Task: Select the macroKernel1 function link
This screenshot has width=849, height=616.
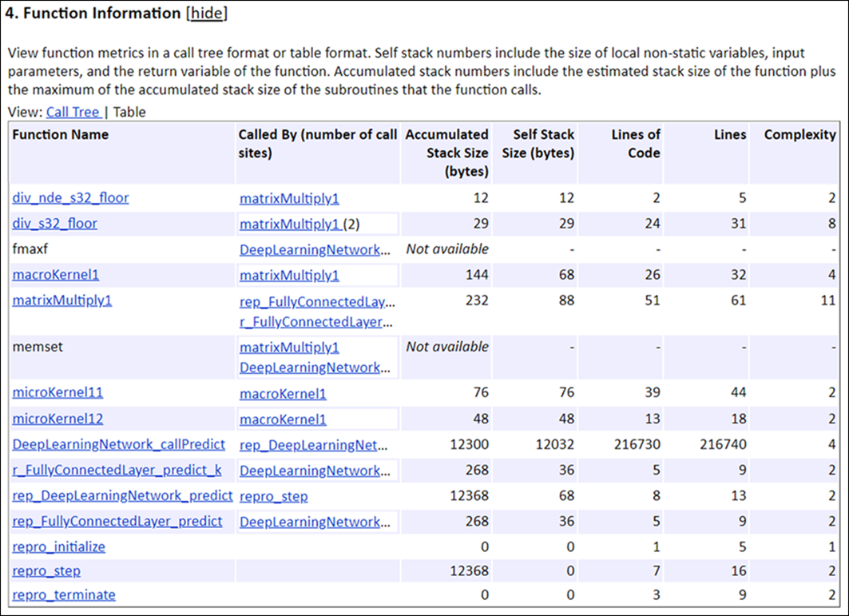Action: point(50,275)
